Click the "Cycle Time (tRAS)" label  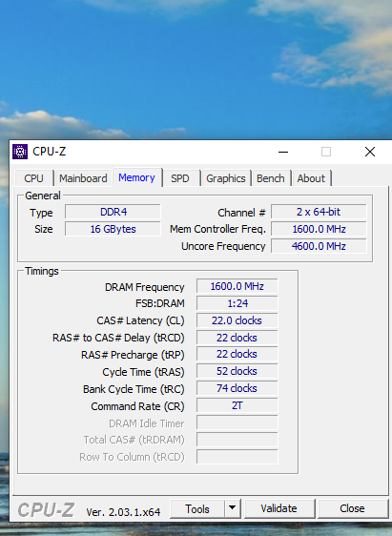click(143, 372)
